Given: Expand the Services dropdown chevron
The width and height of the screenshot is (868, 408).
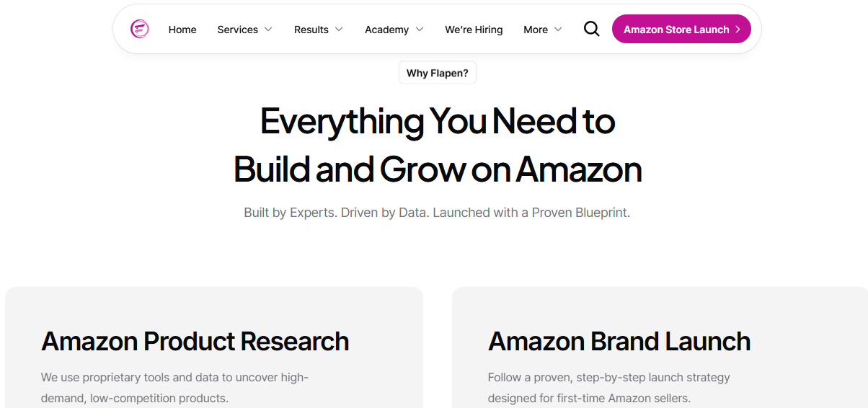Looking at the screenshot, I should point(268,30).
